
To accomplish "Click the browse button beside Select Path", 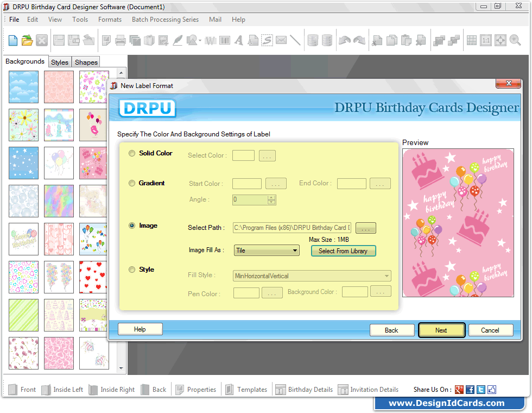I will [366, 228].
